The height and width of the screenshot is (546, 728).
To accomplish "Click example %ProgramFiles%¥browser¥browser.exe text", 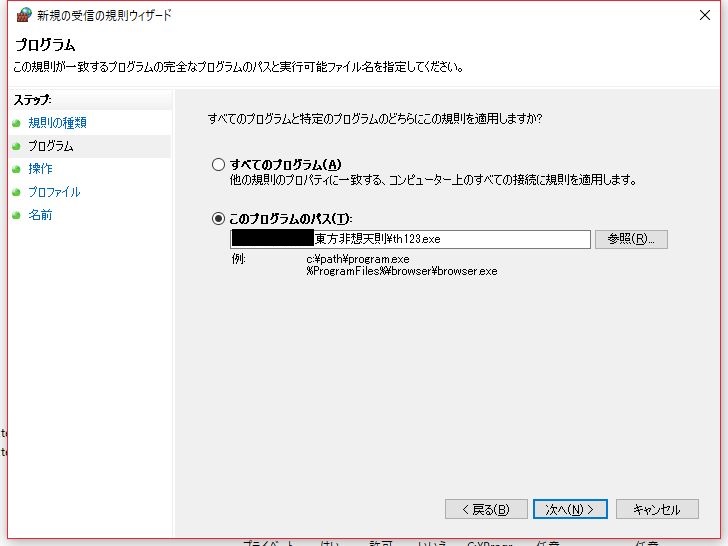I will coord(402,271).
